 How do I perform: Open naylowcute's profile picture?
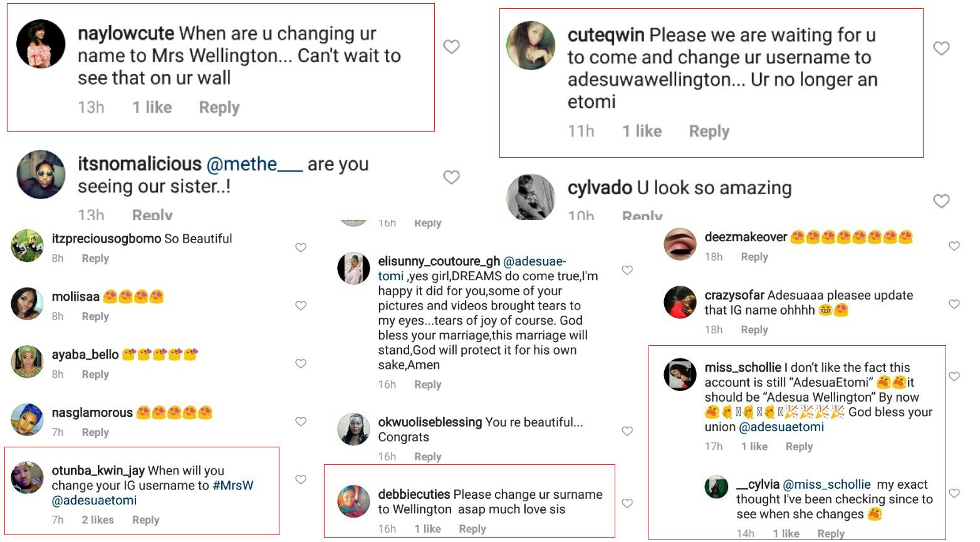click(41, 43)
